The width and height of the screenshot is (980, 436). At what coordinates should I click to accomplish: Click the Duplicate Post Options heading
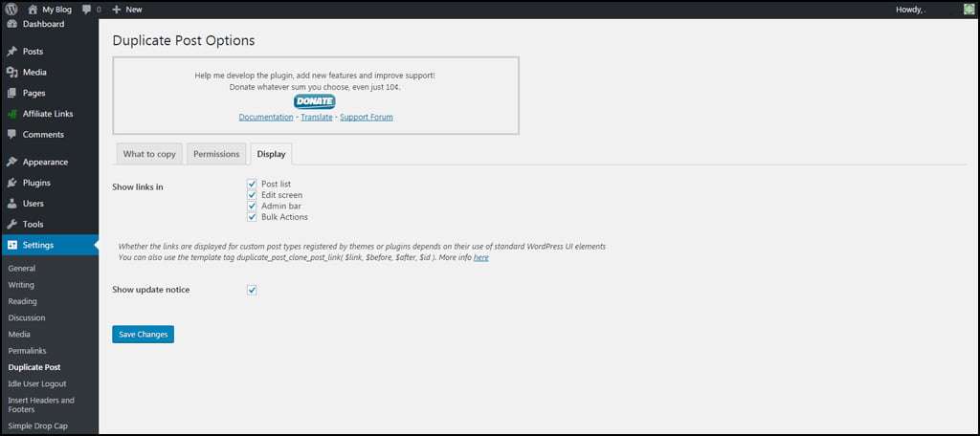pos(184,40)
